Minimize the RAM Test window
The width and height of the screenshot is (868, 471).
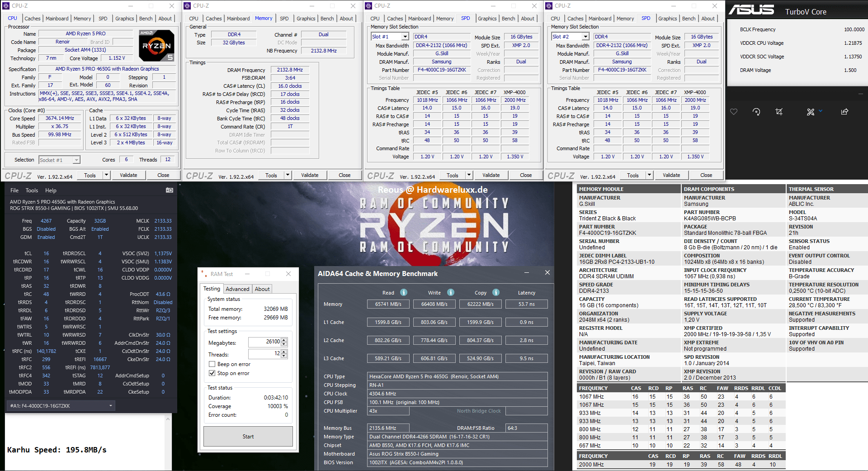247,274
